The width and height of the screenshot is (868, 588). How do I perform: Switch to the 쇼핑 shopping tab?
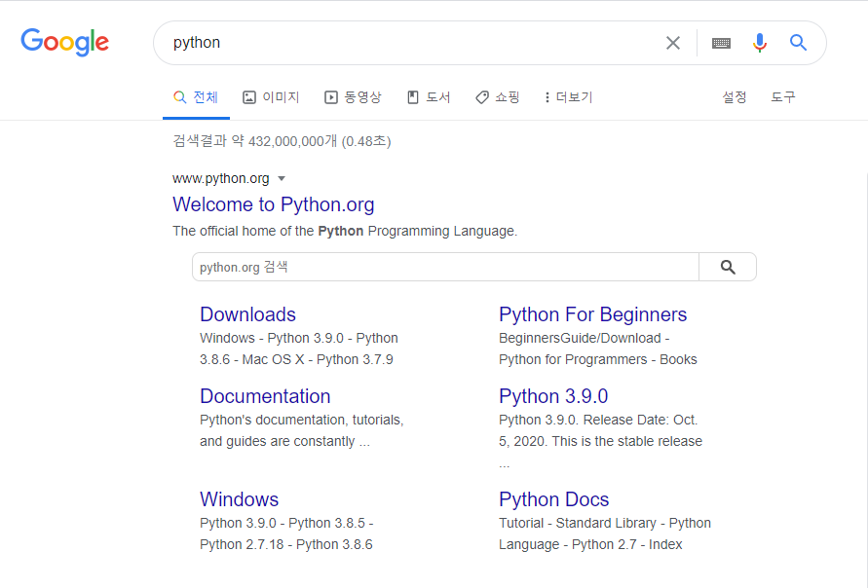coord(497,97)
